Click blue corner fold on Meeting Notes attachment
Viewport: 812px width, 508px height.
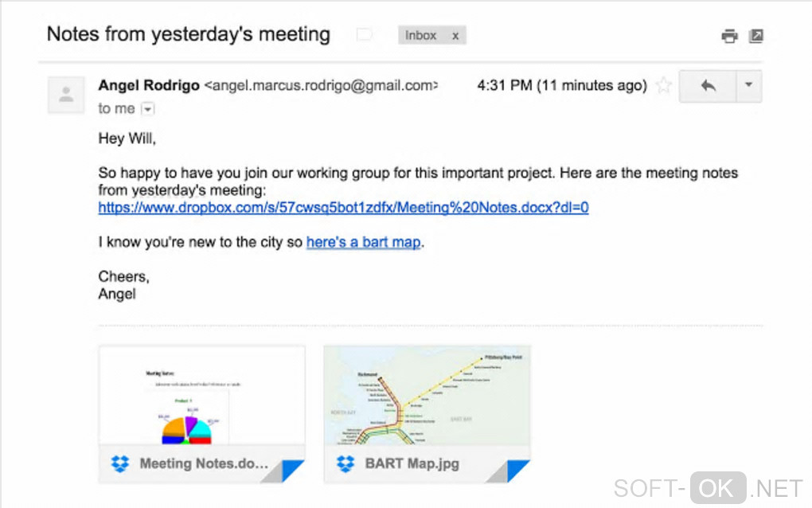point(294,472)
